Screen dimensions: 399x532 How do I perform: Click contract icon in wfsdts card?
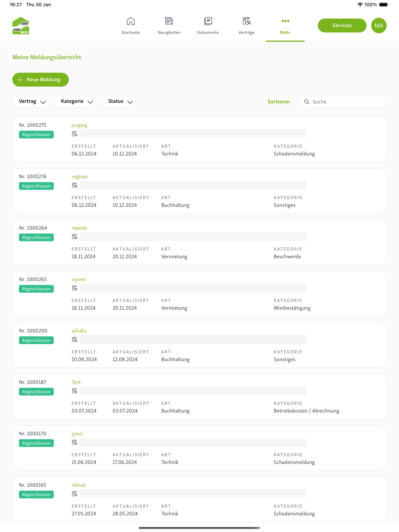[75, 340]
